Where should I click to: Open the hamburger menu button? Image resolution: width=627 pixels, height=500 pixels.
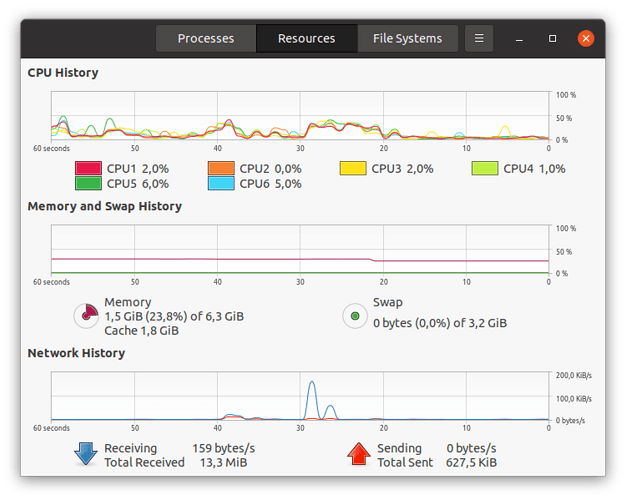tap(479, 38)
